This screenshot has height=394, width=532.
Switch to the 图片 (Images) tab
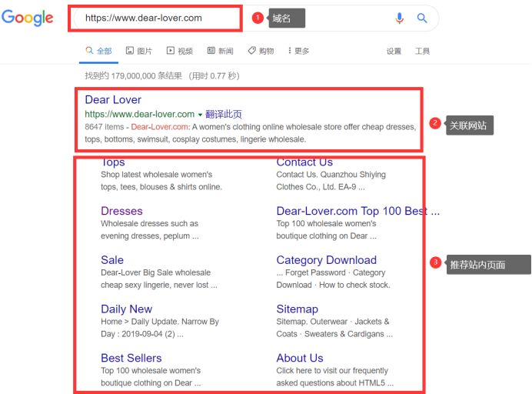click(139, 51)
